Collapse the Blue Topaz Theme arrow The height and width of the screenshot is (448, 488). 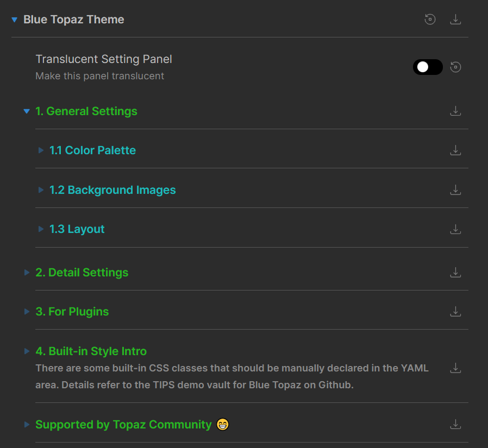[x=14, y=20]
